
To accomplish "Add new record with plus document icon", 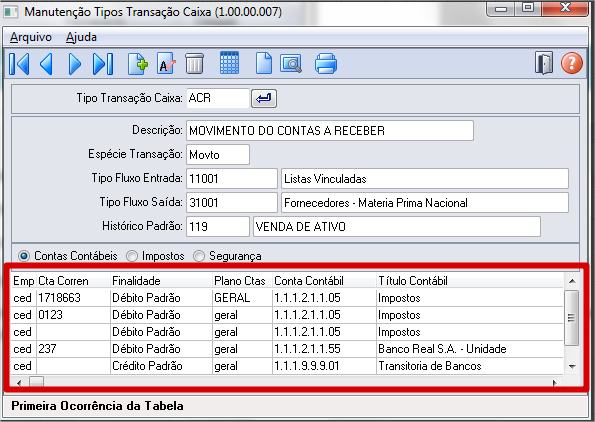I will pos(137,64).
